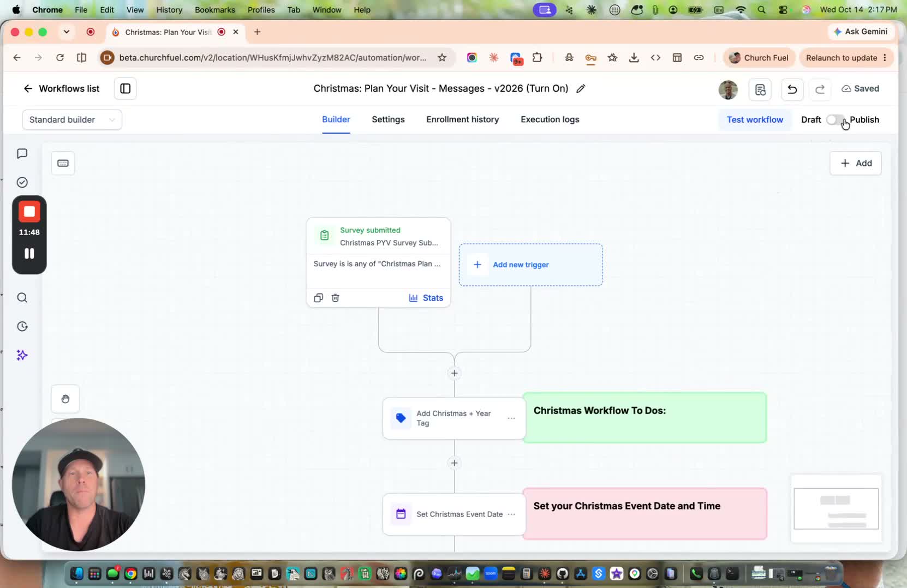This screenshot has width=907, height=588.
Task: Add step below the triggers plus
Action: click(x=454, y=373)
